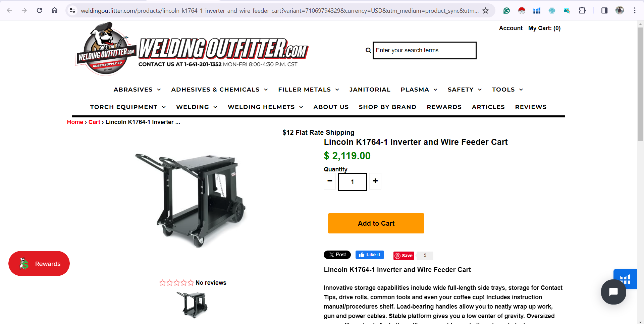Bookmark this page with the star icon

[x=485, y=10]
